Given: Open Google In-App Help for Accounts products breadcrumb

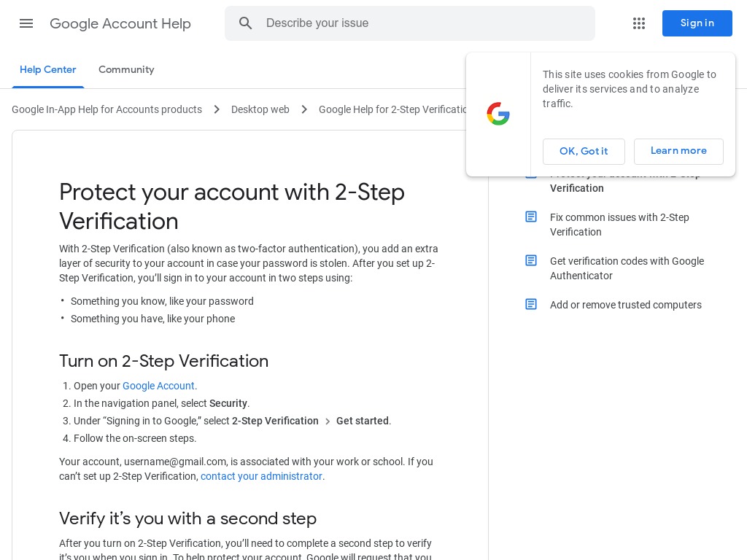Looking at the screenshot, I should tap(107, 109).
